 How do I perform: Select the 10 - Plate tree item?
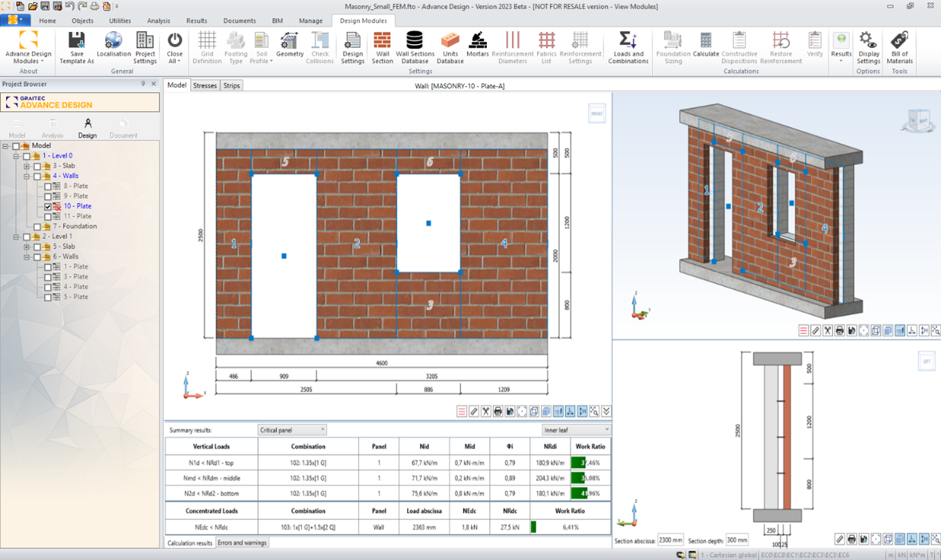[77, 206]
